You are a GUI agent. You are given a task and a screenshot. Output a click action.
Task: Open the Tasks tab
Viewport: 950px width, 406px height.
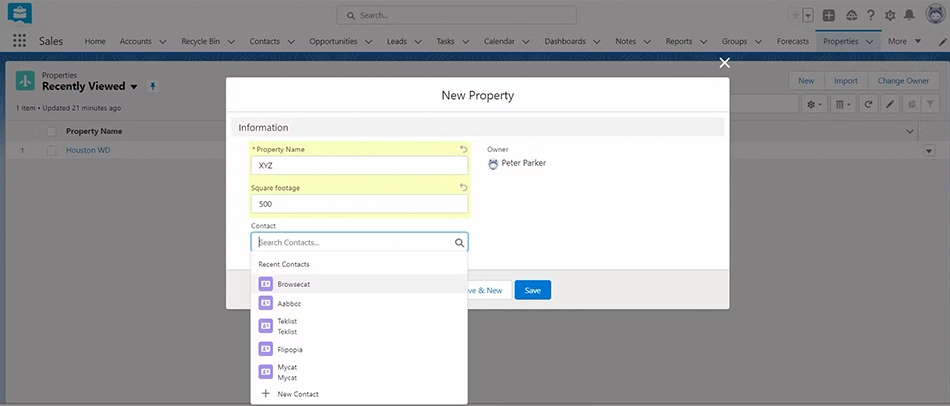(445, 41)
